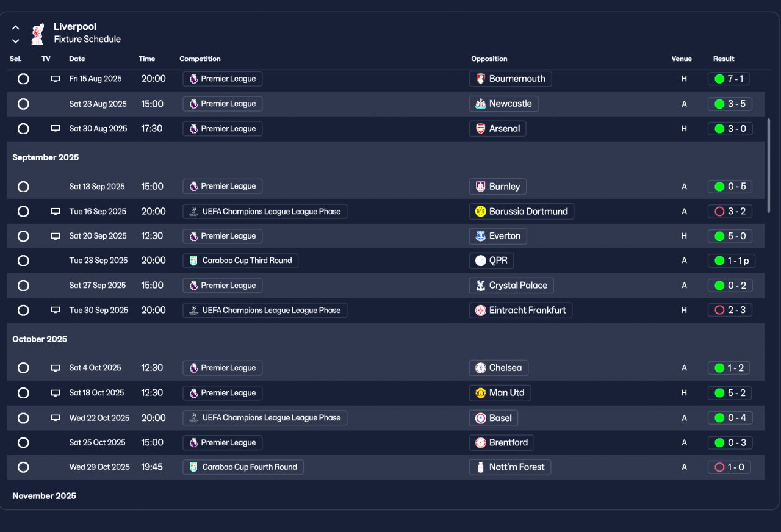Click the Carabao Cup Third Round trophy icon
Image resolution: width=781 pixels, height=532 pixels.
[x=193, y=261]
